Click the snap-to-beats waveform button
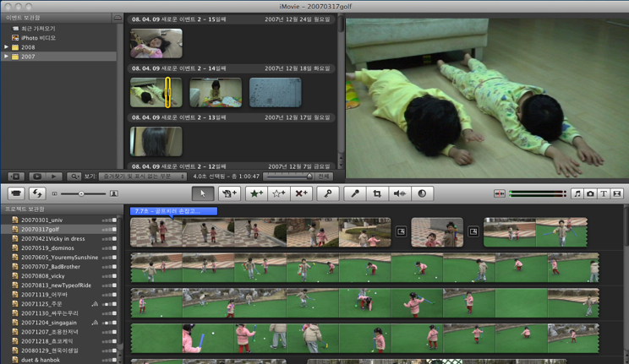The width and height of the screenshot is (629, 364). coord(500,193)
